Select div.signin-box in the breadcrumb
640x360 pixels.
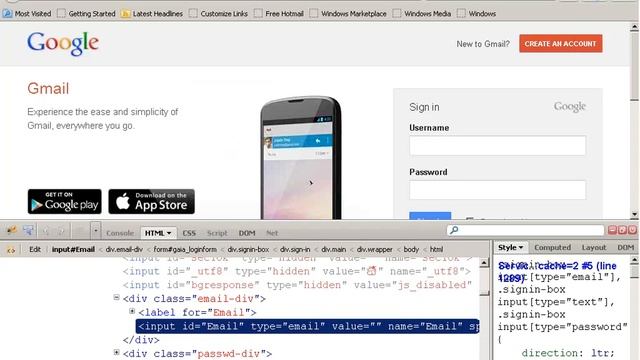pos(248,249)
